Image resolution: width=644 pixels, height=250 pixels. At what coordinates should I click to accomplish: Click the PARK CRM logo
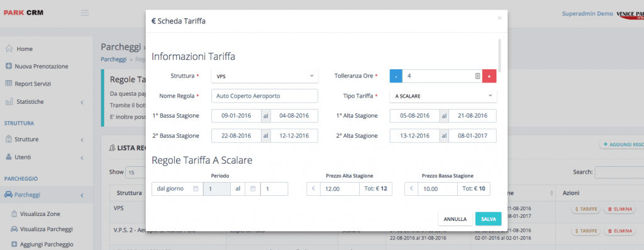(x=23, y=13)
